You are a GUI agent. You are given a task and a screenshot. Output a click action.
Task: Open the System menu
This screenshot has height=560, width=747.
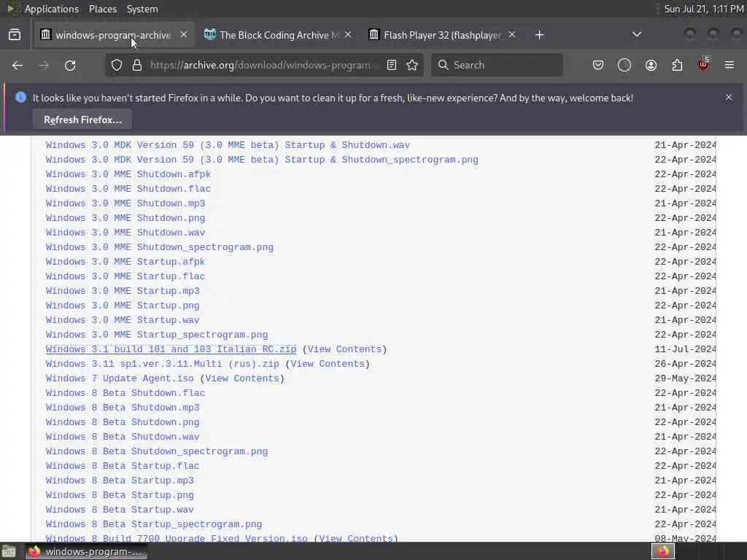tap(142, 9)
